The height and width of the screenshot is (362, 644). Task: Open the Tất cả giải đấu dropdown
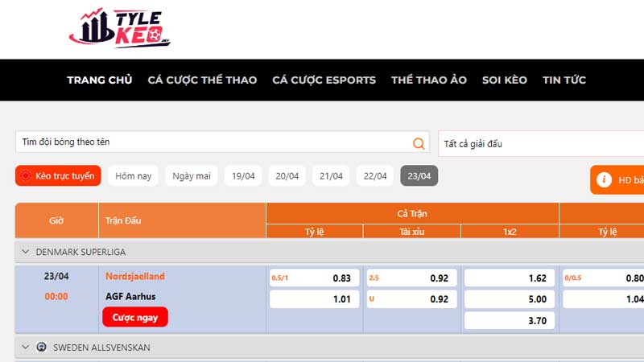[x=539, y=144]
